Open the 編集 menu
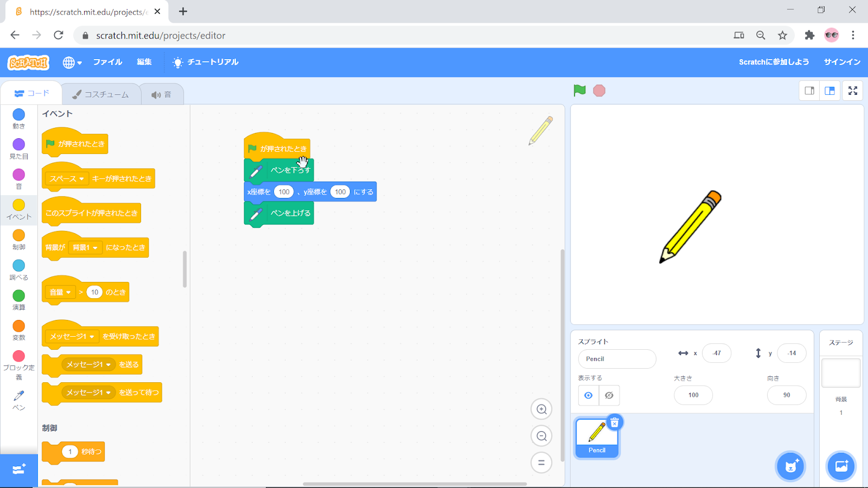This screenshot has width=868, height=488. 144,62
